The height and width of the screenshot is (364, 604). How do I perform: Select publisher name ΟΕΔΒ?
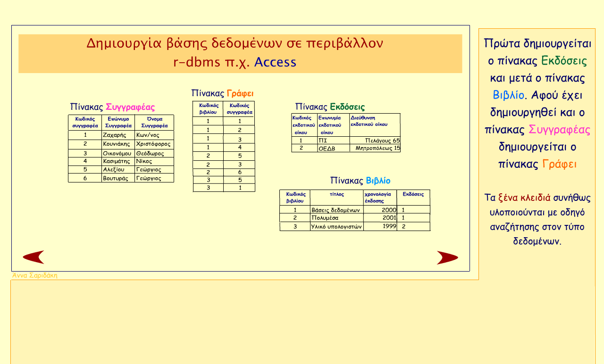pyautogui.click(x=327, y=148)
